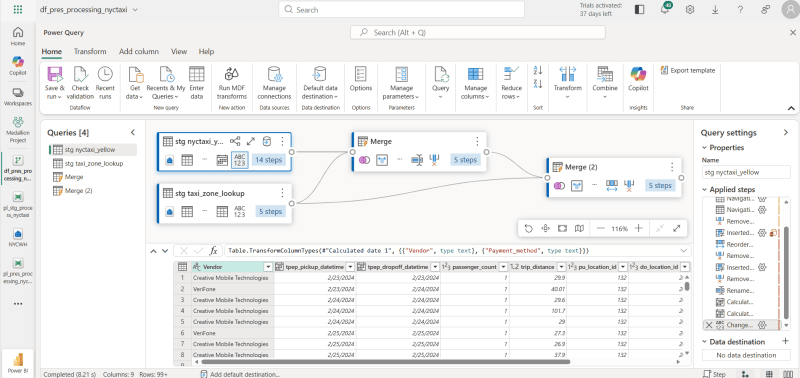The height and width of the screenshot is (378, 800).
Task: Collapse the Applied steps section
Action: point(706,189)
